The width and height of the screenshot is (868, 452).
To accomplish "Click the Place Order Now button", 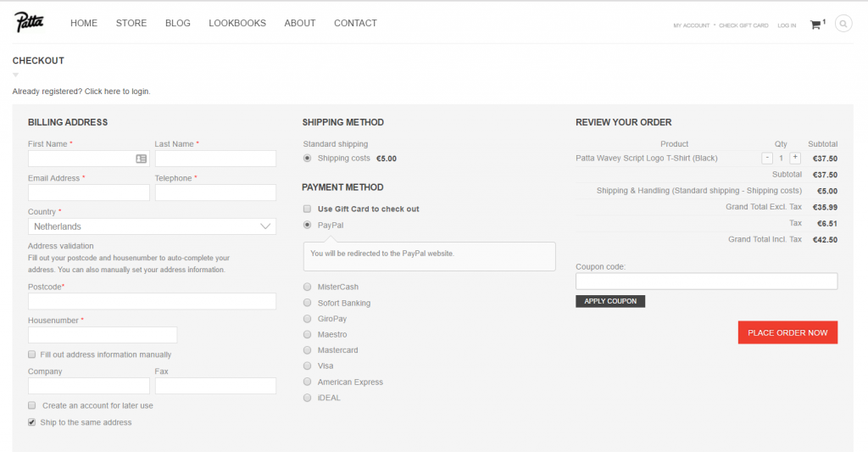I will coord(787,333).
